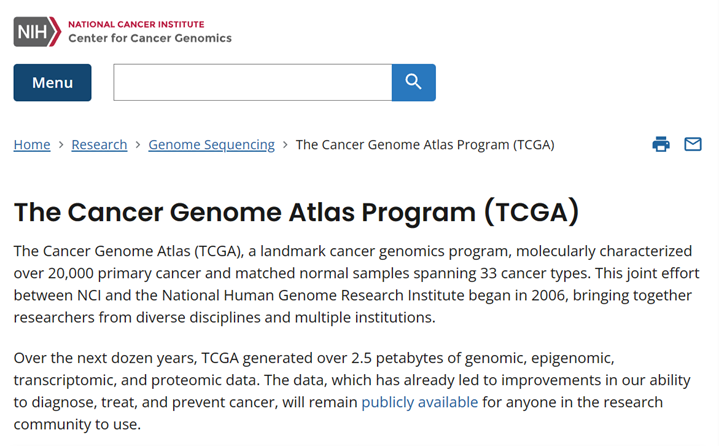Click the Cancer Genome Atlas Program heading

pos(296,212)
